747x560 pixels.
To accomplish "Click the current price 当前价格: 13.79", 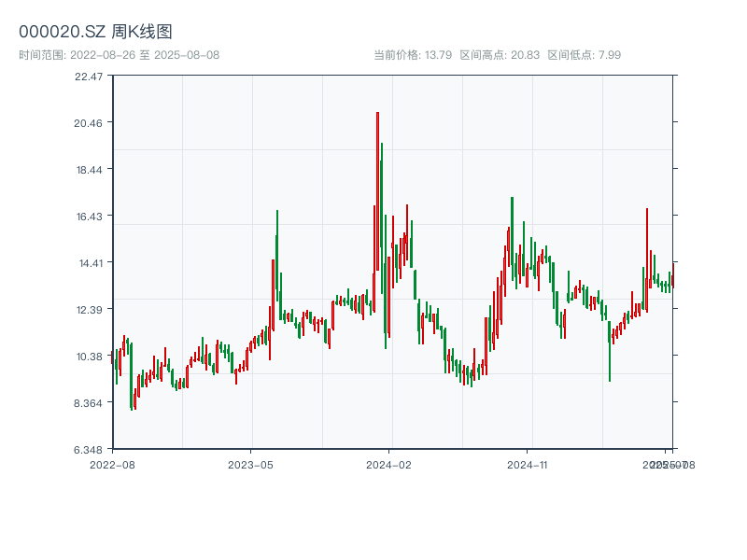I will (413, 55).
